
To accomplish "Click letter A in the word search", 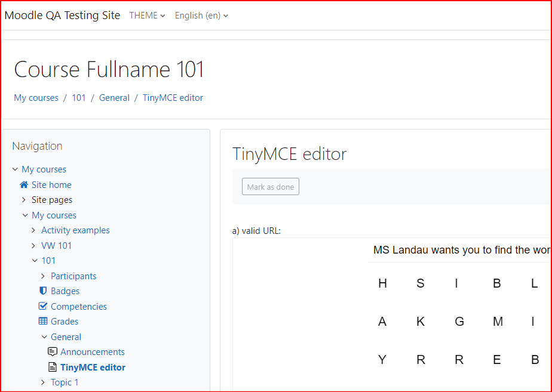I will 382,322.
